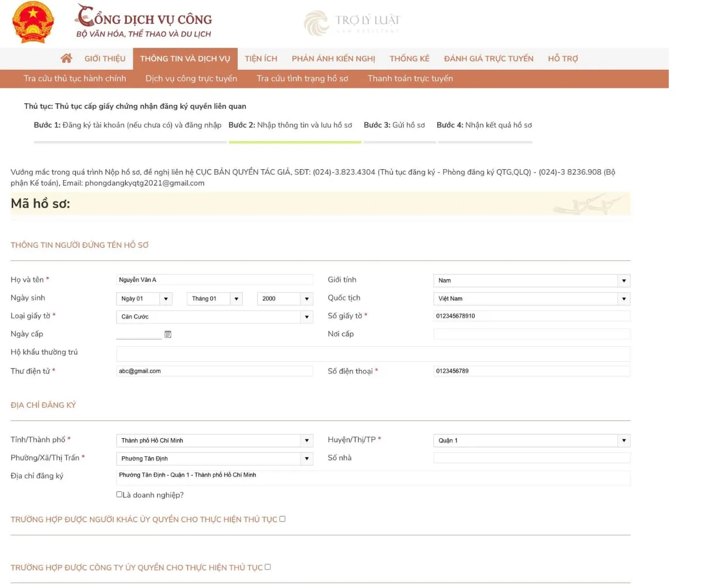Image resolution: width=703 pixels, height=588 pixels.
Task: Go to the Thống kê menu item
Action: tap(409, 59)
